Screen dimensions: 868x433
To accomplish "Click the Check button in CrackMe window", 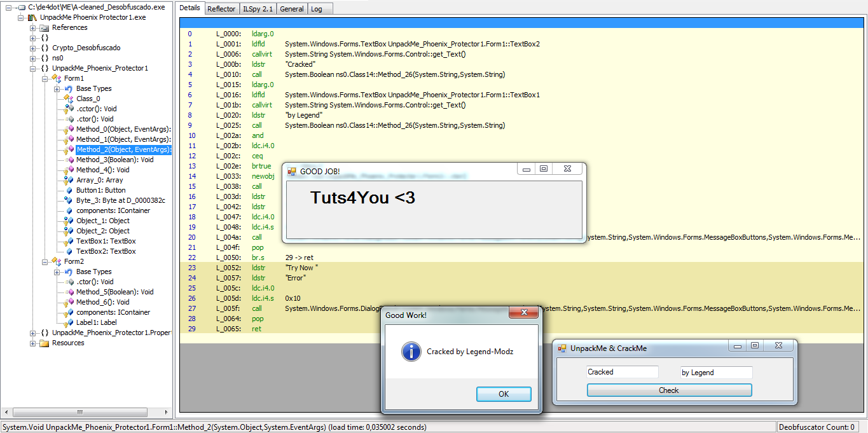I will pos(669,390).
